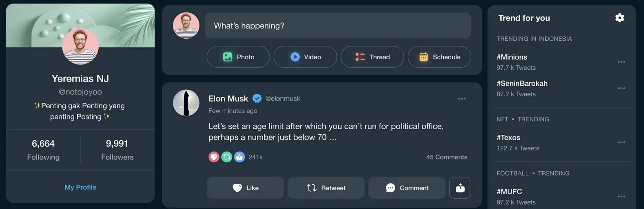Open options menu for #Minions trend
This screenshot has height=209, width=644.
622,62
